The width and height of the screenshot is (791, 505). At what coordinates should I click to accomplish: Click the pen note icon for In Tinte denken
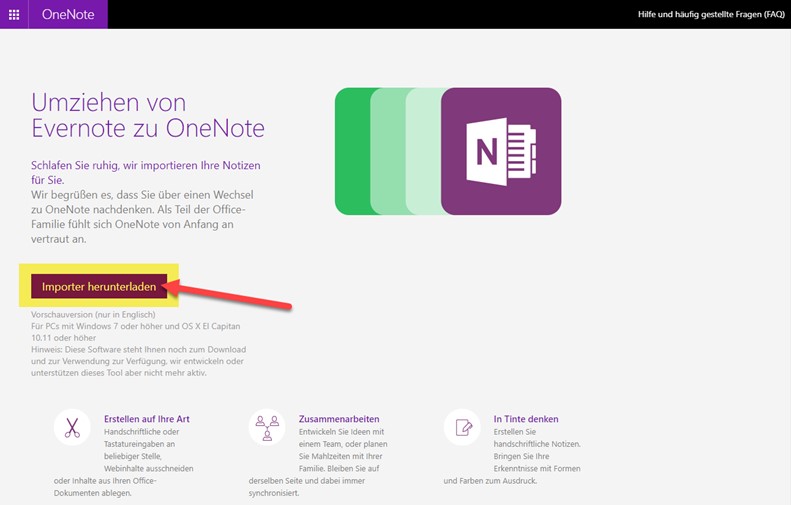click(462, 427)
